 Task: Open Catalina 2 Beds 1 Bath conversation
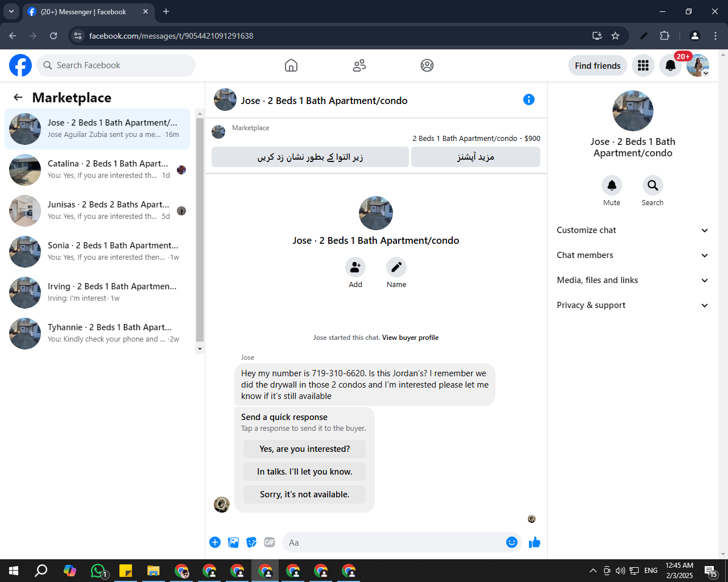click(x=98, y=170)
